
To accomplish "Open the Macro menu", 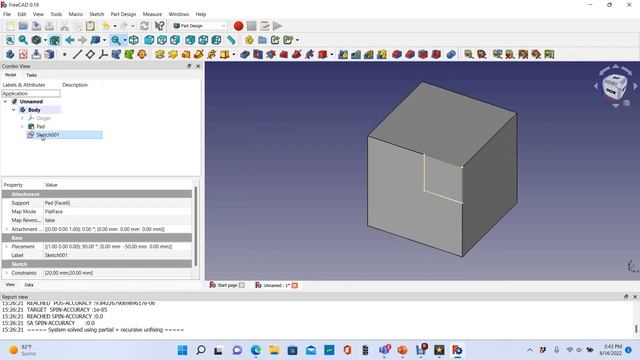I will click(x=76, y=14).
